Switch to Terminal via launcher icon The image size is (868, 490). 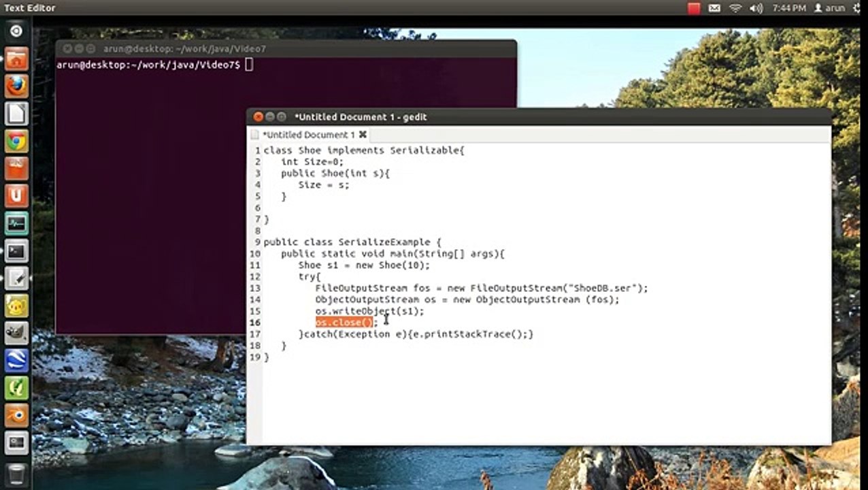point(16,251)
